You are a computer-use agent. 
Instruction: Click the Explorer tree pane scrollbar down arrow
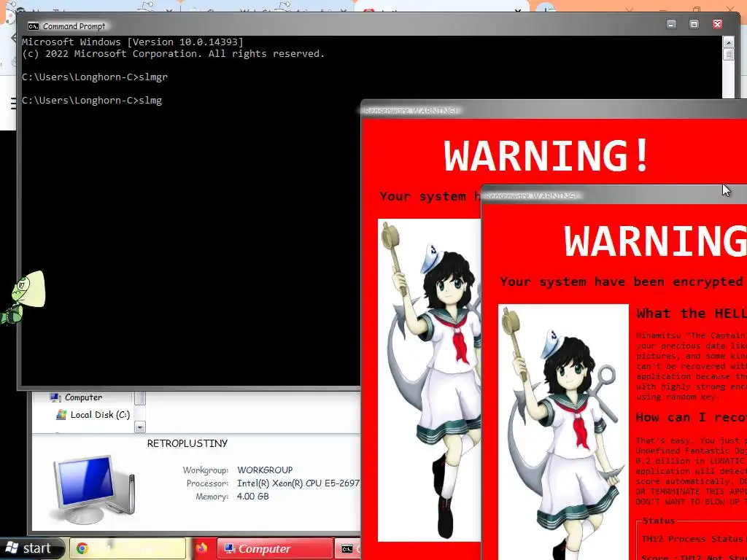(139, 427)
